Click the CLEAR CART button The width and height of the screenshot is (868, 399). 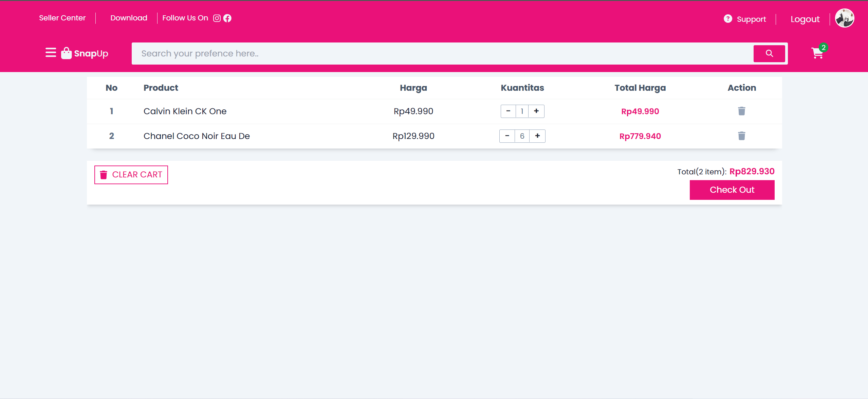[131, 175]
